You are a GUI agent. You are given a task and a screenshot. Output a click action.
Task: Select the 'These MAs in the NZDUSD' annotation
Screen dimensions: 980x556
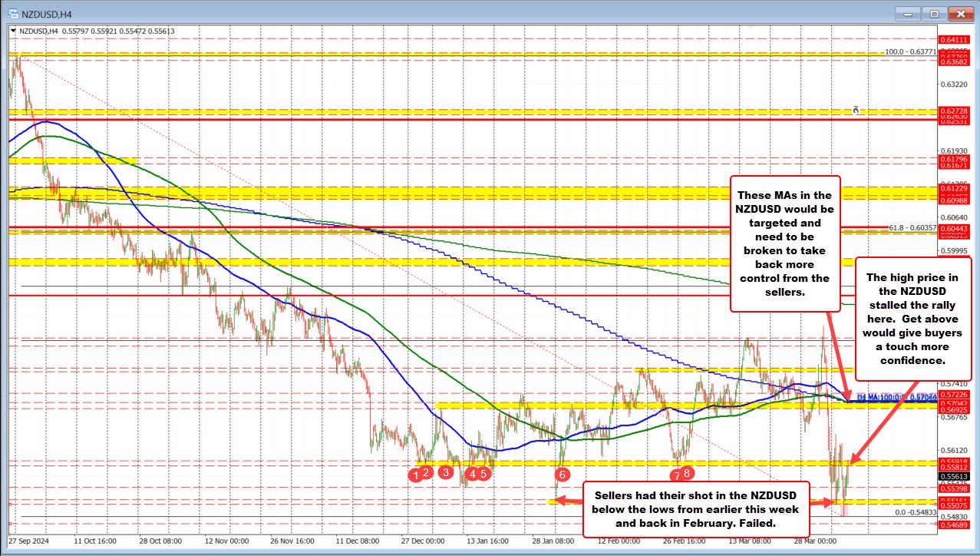click(x=785, y=243)
